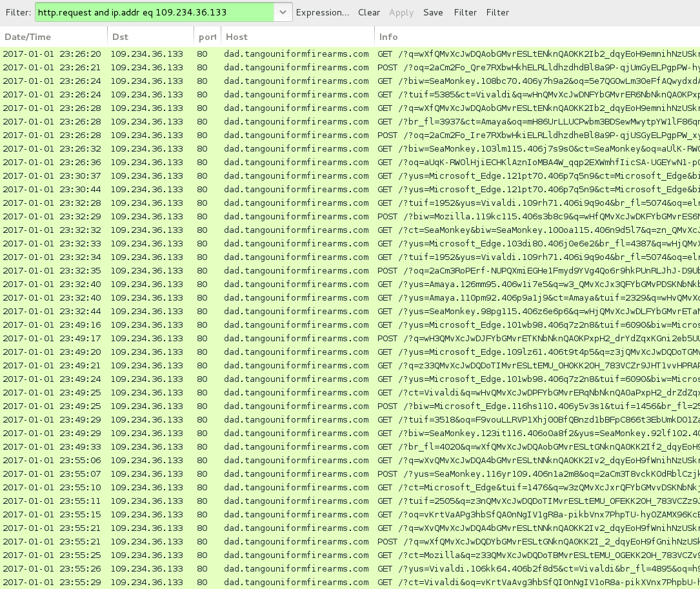
Task: Open the filter history dropdown arrow
Action: 283,12
